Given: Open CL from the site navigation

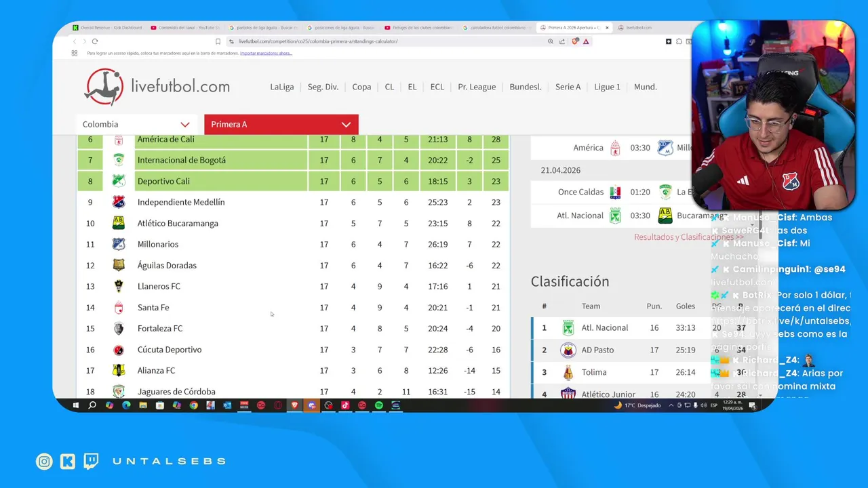Looking at the screenshot, I should [389, 87].
